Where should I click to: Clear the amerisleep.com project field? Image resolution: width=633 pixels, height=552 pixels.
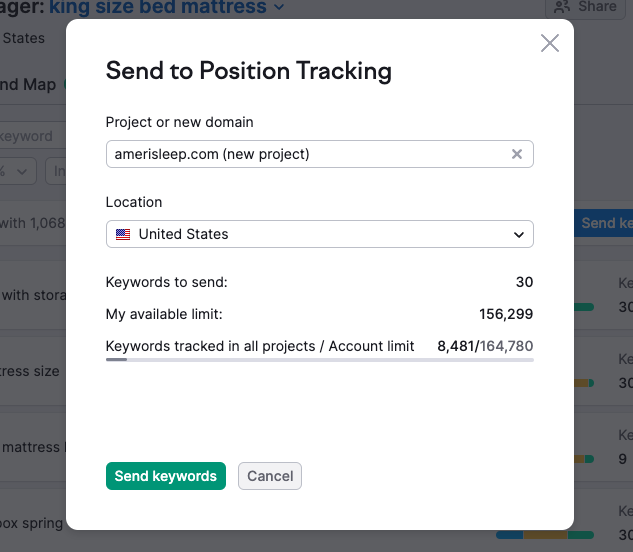click(x=517, y=154)
